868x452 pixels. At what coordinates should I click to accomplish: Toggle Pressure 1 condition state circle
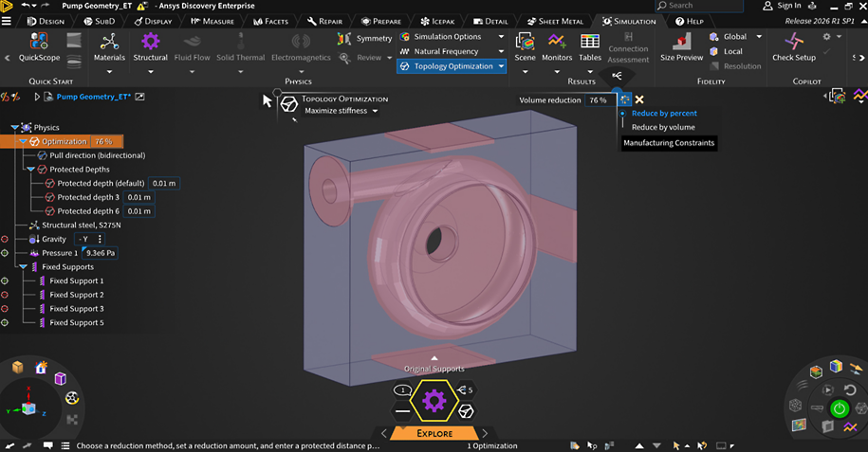[x=5, y=253]
